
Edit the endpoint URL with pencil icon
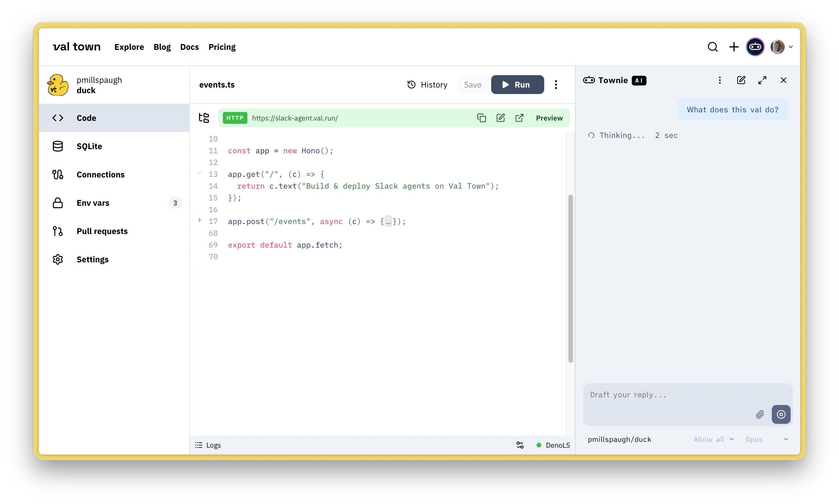(x=500, y=118)
